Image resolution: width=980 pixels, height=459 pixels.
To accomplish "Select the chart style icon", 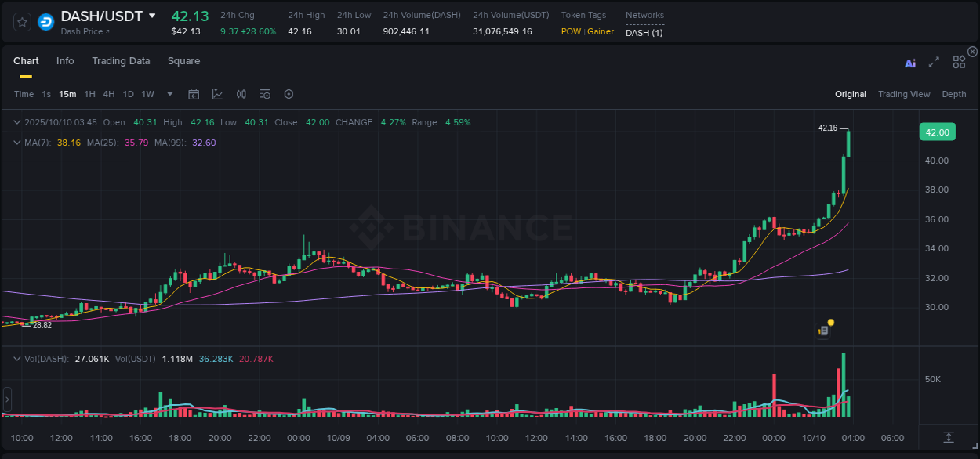I will (x=217, y=94).
